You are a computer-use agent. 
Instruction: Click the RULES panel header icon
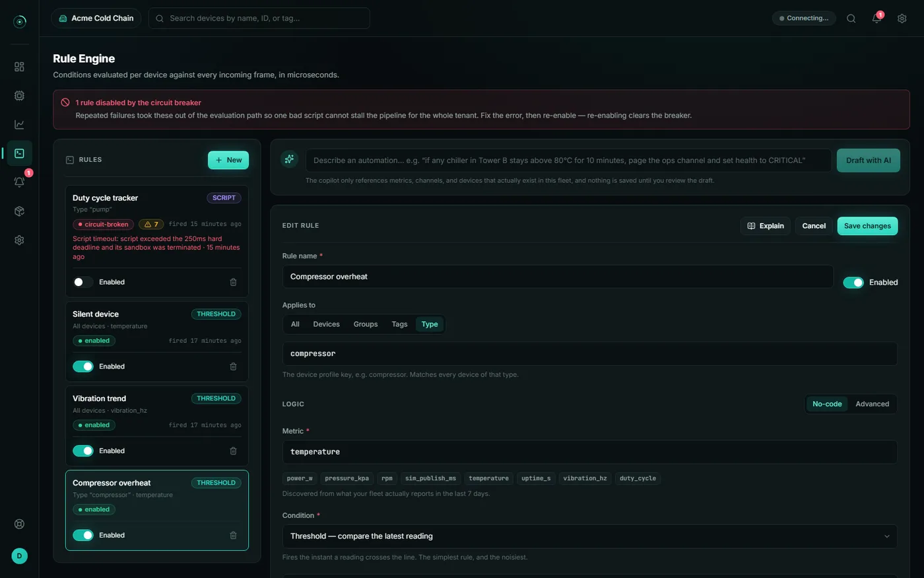[x=70, y=160]
